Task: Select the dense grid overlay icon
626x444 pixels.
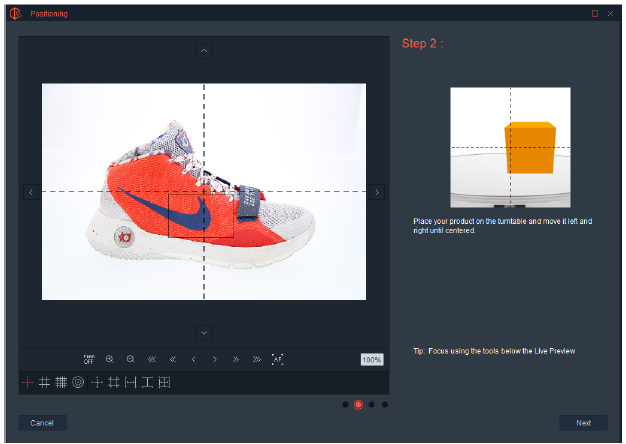Action: [x=61, y=383]
